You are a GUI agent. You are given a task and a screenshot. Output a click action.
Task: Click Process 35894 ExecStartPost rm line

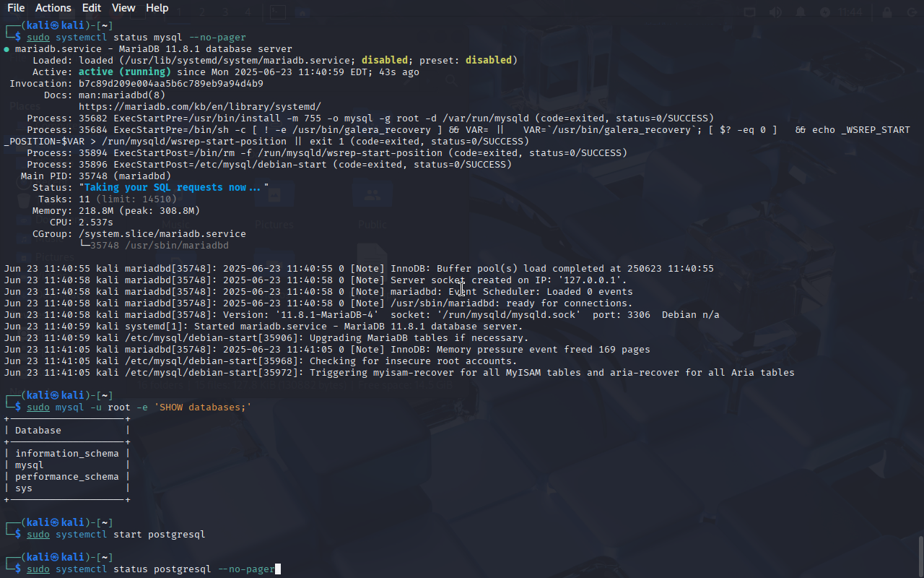tap(327, 152)
